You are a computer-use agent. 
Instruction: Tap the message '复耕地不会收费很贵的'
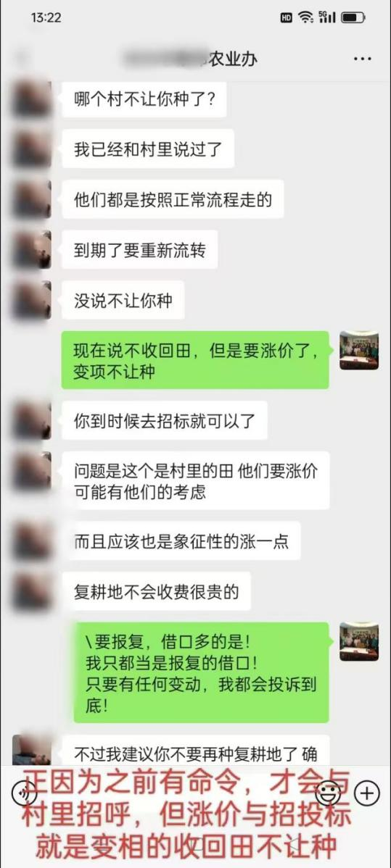[x=157, y=591]
